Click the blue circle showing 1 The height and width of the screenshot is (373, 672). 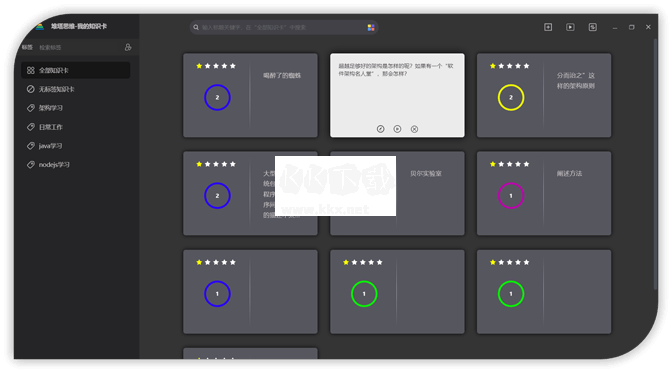[217, 294]
